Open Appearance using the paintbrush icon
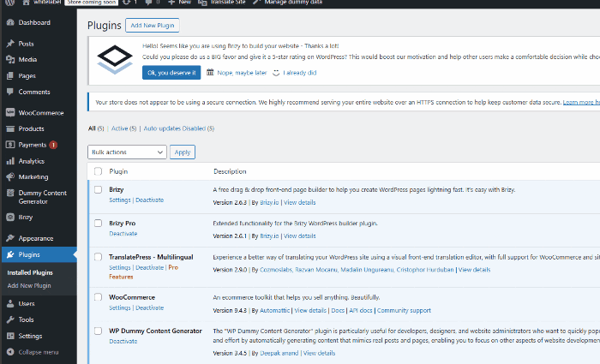This screenshot has width=600, height=364. point(9,238)
